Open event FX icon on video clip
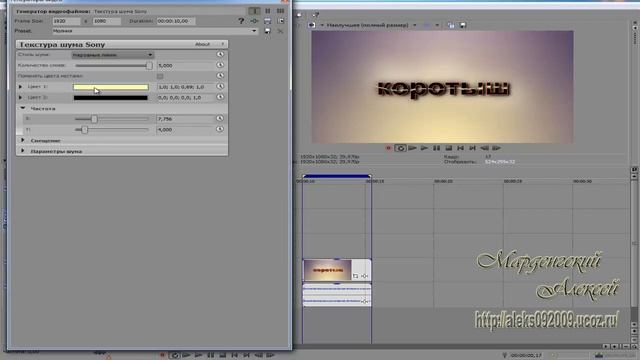 (364, 276)
